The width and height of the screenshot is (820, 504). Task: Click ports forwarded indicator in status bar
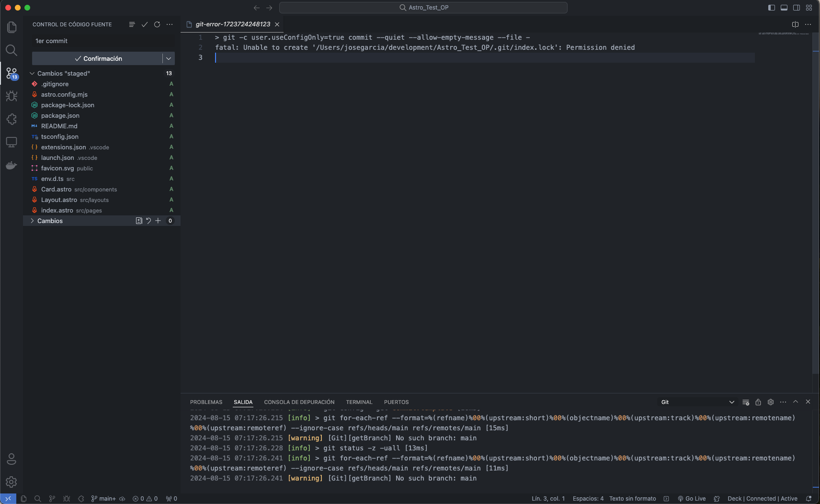tap(171, 499)
